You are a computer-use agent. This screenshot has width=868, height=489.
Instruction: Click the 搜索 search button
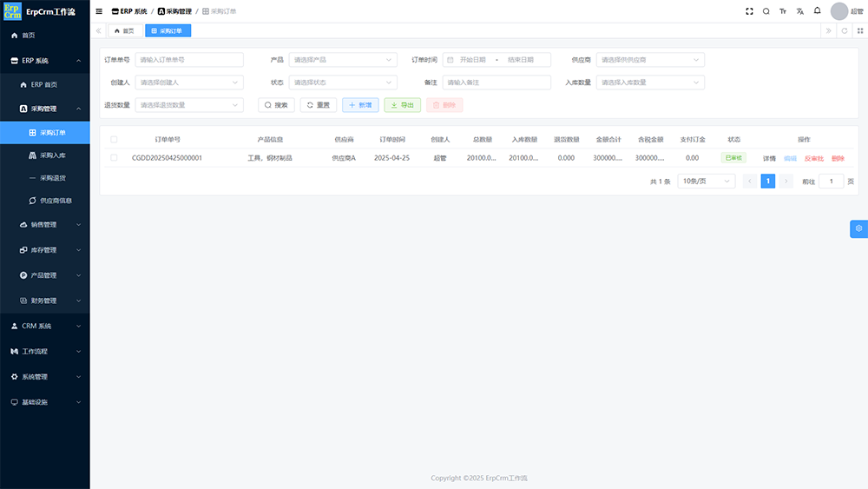276,105
